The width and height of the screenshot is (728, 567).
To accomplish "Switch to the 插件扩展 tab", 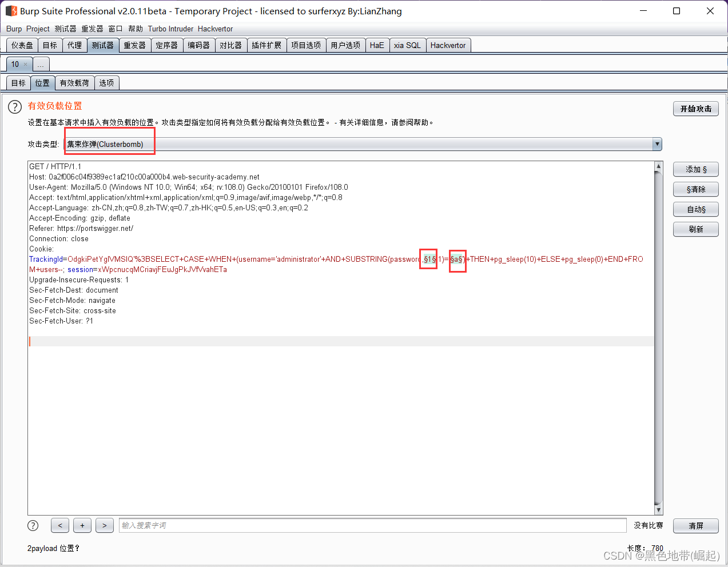I will pos(266,45).
